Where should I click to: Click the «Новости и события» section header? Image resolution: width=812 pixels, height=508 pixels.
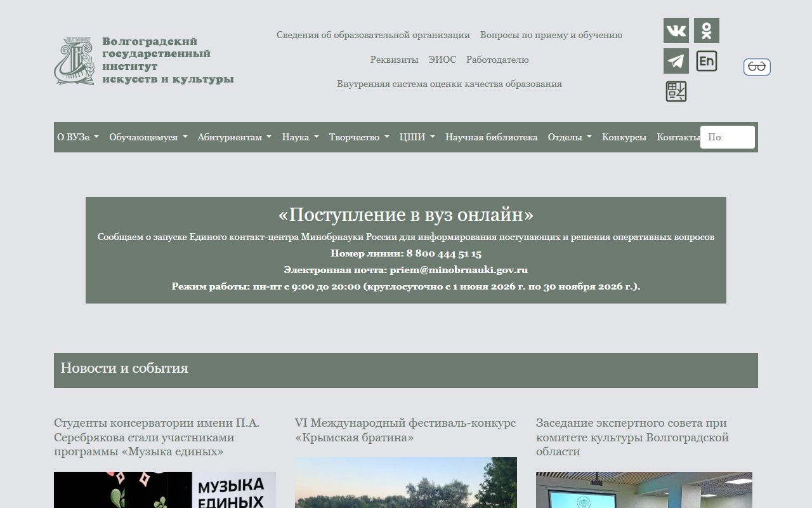tap(406, 370)
